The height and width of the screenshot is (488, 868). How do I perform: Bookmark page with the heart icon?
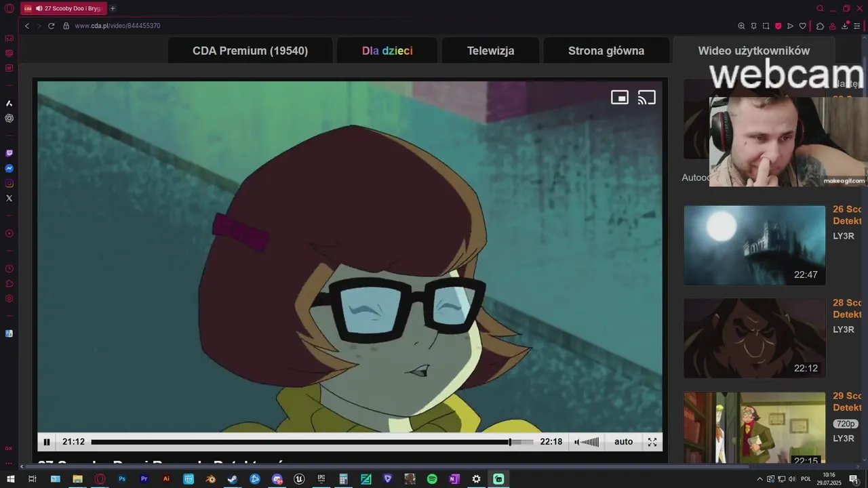[802, 26]
